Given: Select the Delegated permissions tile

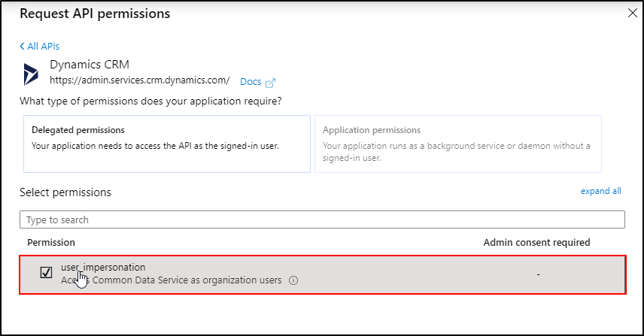Looking at the screenshot, I should pos(167,144).
